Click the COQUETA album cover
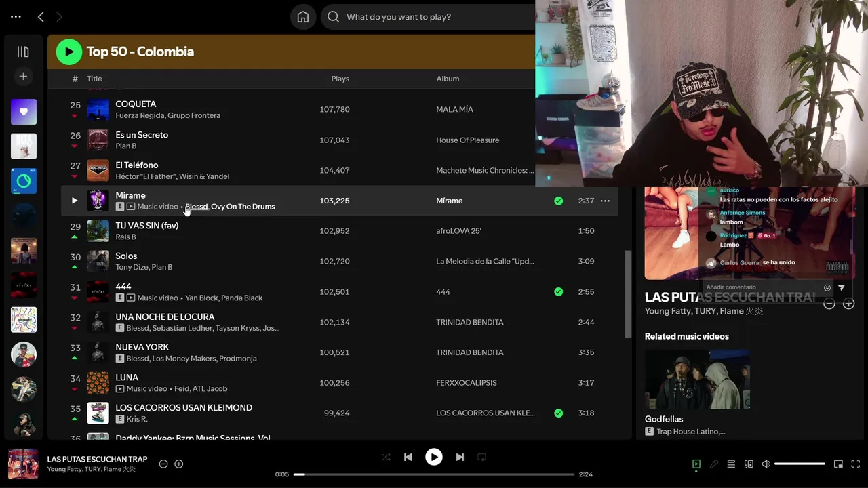868x488 pixels. [98, 110]
